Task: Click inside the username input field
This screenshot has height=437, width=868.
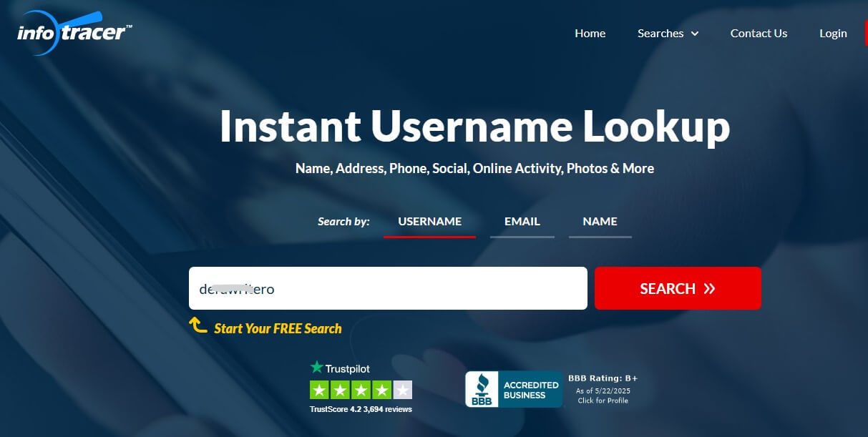Action: click(388, 288)
